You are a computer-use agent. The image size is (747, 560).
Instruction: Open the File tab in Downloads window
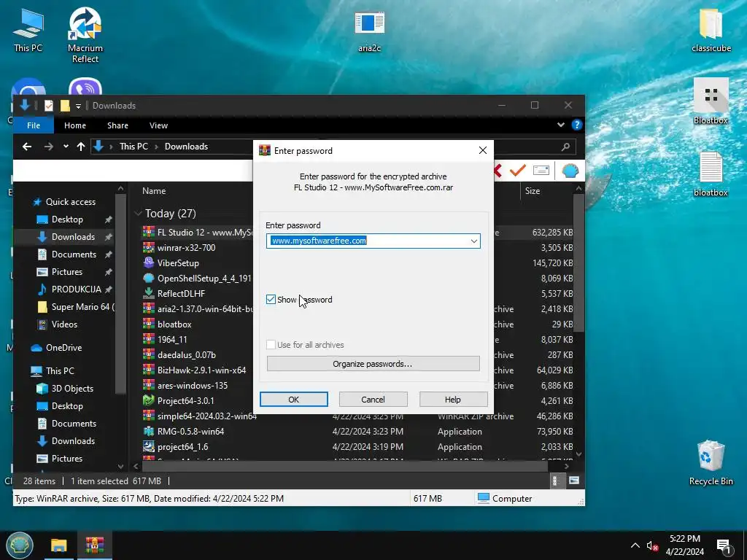34,125
